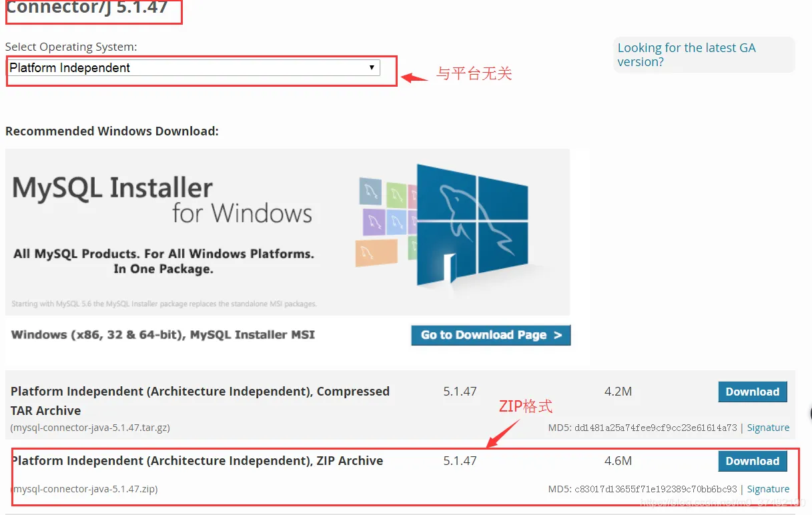Click the file name mysql-connector-java-5.1.47.zip
812x515 pixels.
(84, 489)
